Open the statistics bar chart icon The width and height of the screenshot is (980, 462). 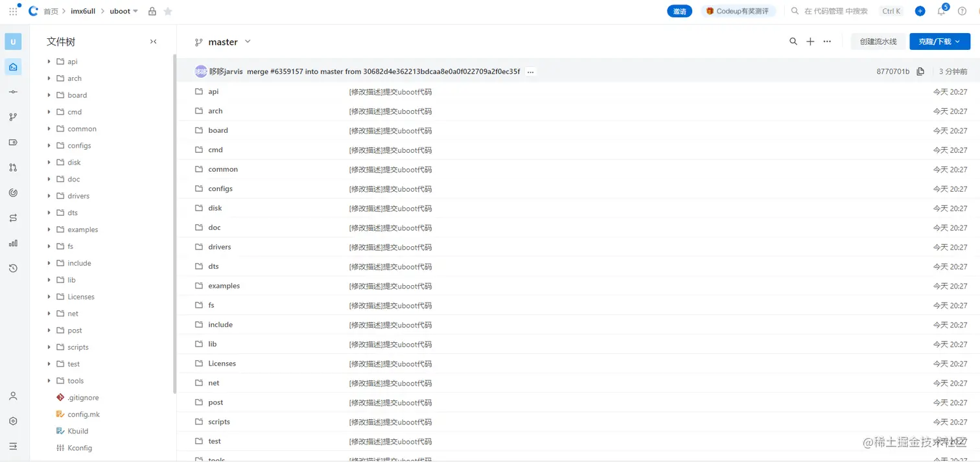13,244
